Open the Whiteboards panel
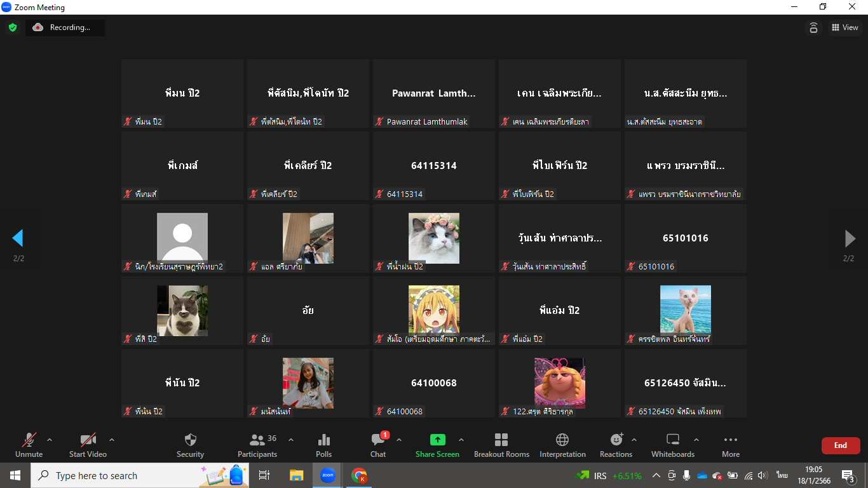The height and width of the screenshot is (488, 868). (672, 445)
